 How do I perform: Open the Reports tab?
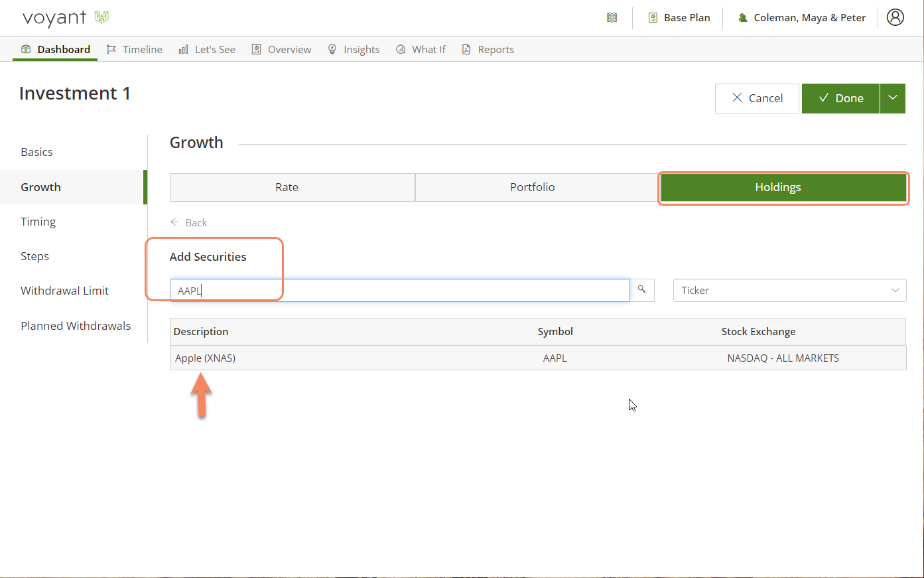(488, 49)
